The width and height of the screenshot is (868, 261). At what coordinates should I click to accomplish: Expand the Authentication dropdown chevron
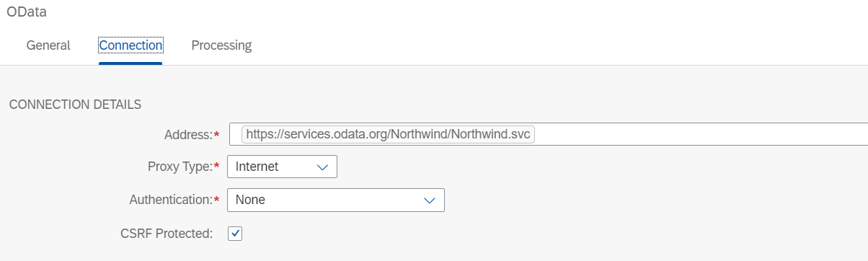430,200
